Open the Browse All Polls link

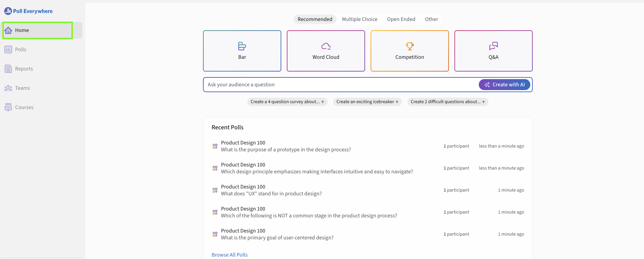tap(229, 255)
